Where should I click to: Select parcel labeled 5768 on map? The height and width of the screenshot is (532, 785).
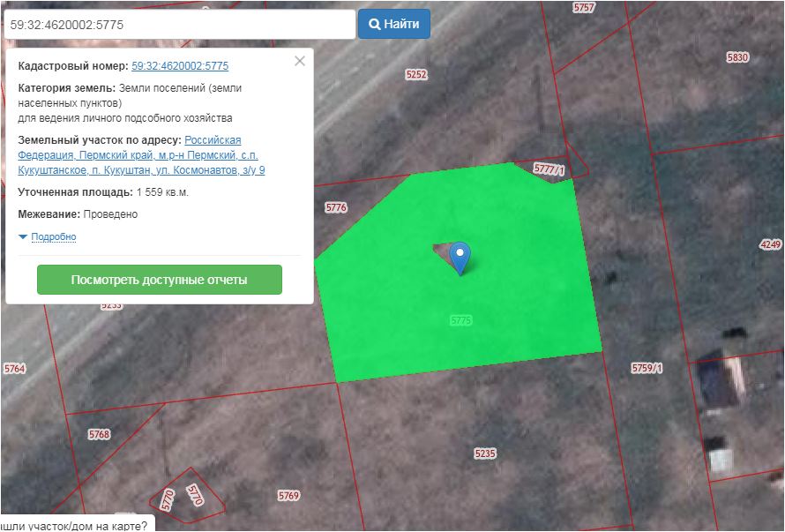coord(99,435)
